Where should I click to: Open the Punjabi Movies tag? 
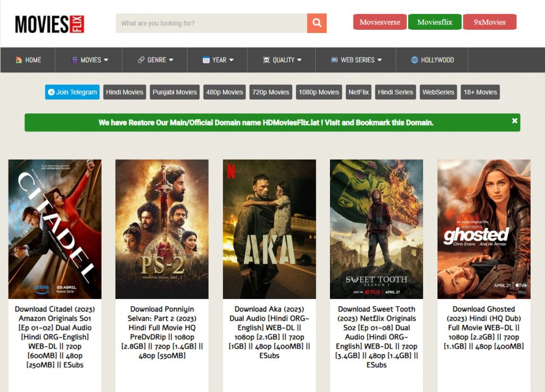click(x=175, y=92)
